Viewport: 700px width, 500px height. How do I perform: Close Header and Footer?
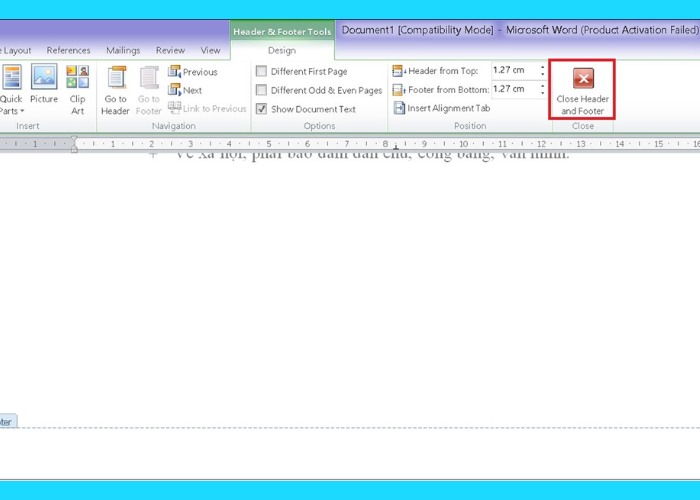point(582,90)
